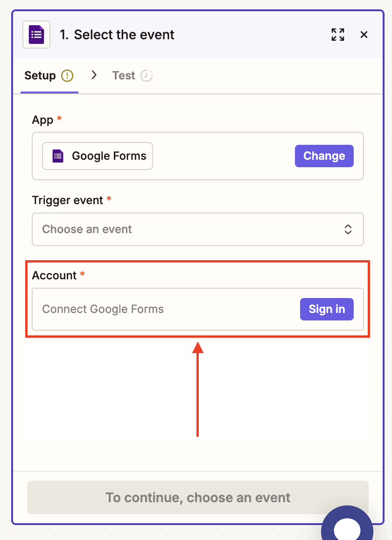The image size is (392, 540).
Task: Click the Google Forms icon inside the App chip
Action: (58, 156)
